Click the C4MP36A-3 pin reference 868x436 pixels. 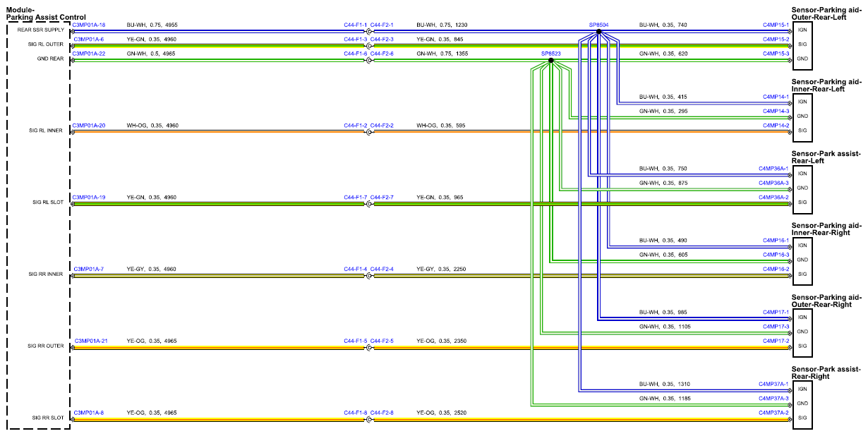(773, 183)
